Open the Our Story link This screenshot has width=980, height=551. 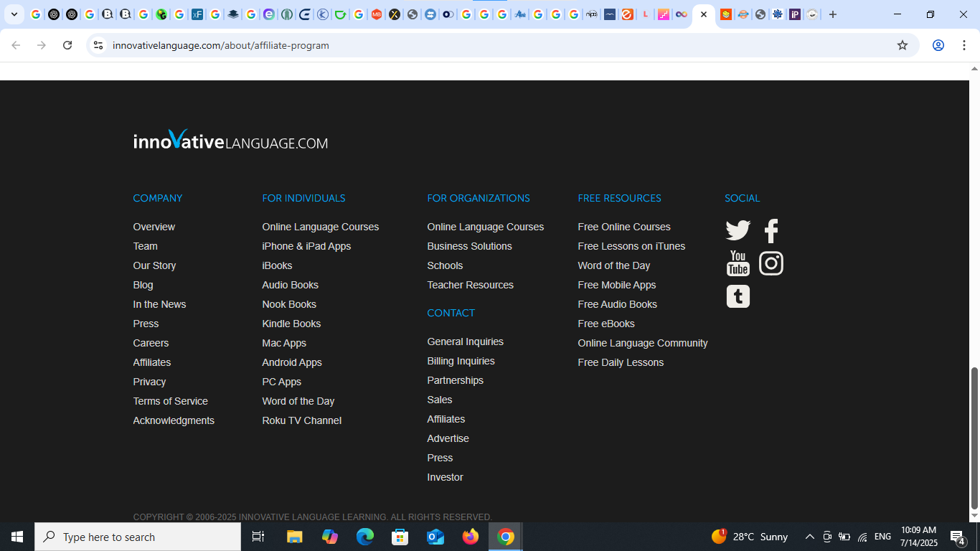pos(154,265)
